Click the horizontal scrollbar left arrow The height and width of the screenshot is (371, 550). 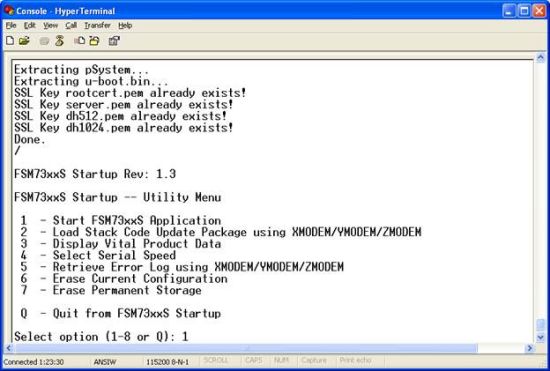(x=9, y=348)
